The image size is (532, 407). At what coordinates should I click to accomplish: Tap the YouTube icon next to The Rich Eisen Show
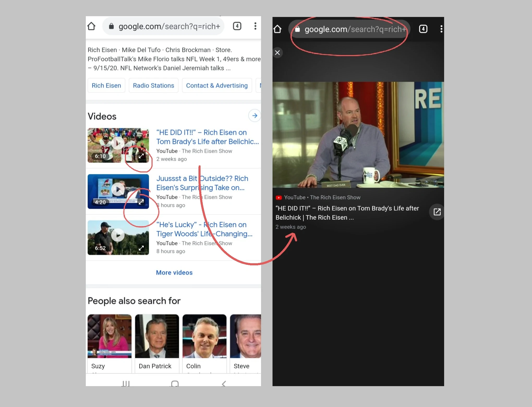coord(279,197)
